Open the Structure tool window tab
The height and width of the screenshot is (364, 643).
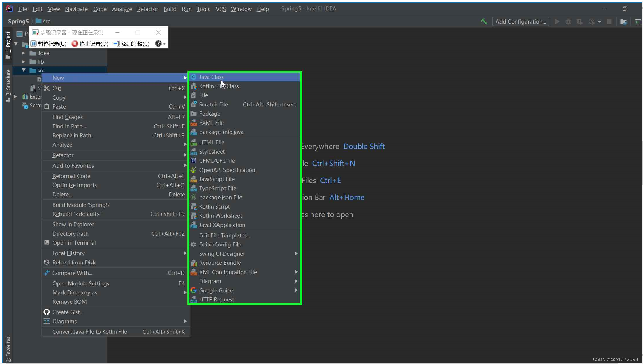click(8, 86)
